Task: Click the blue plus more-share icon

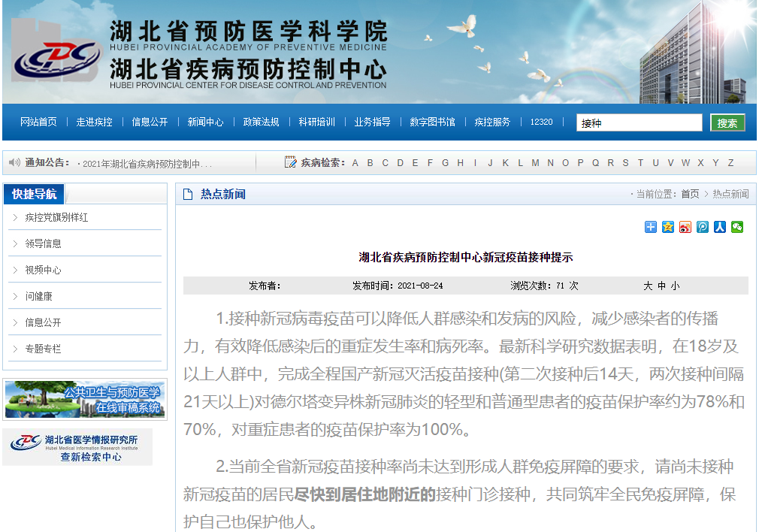Action: pos(651,227)
